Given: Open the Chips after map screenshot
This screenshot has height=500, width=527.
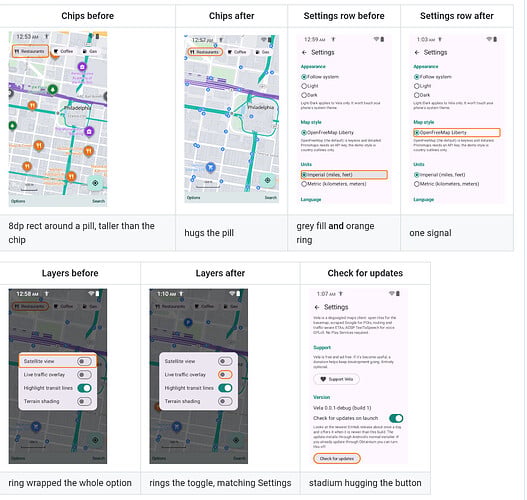Looking at the screenshot, I should (232, 119).
